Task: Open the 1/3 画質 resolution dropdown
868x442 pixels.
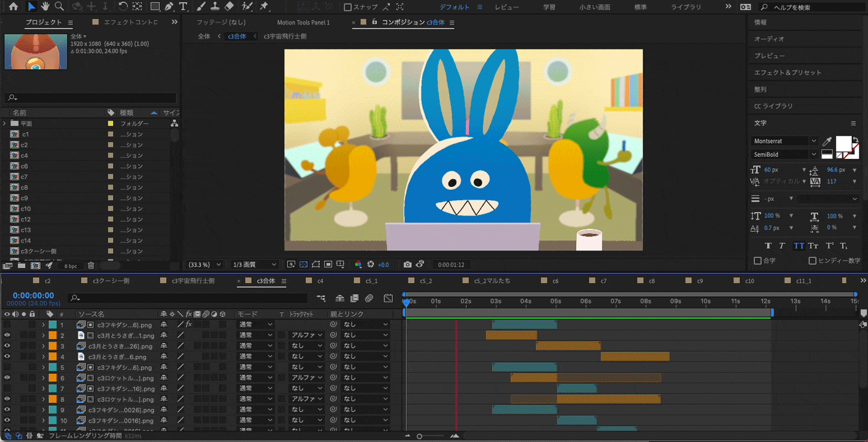Action: coord(254,264)
